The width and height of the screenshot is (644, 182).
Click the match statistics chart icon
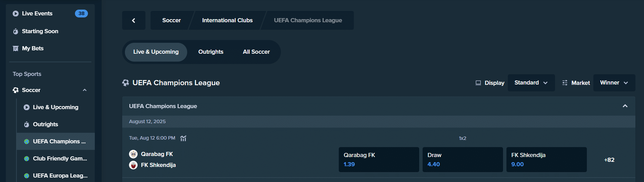(183, 138)
